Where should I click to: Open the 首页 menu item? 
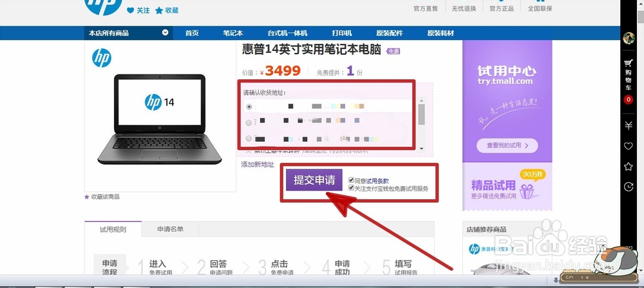[192, 34]
